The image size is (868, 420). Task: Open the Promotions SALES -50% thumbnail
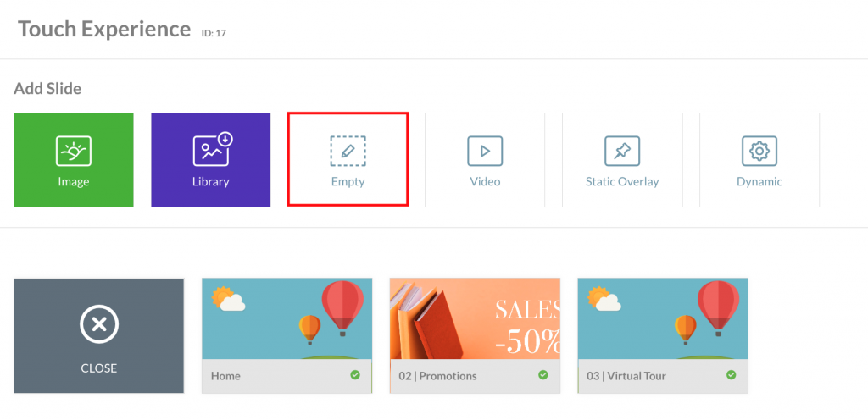pos(475,318)
